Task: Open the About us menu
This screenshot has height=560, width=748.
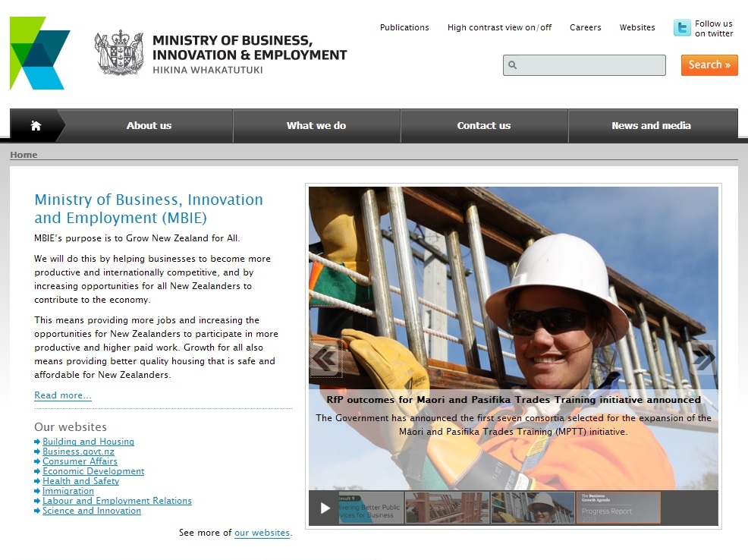Action: tap(149, 125)
